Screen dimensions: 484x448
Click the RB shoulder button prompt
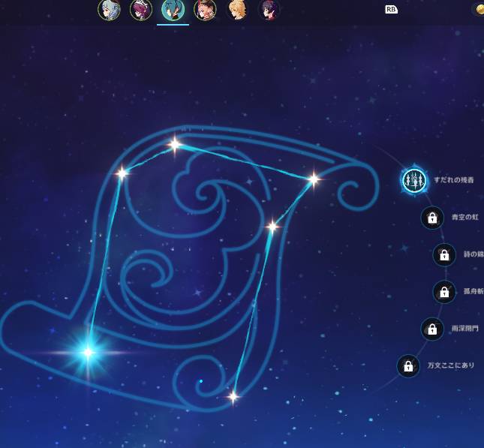pyautogui.click(x=391, y=10)
